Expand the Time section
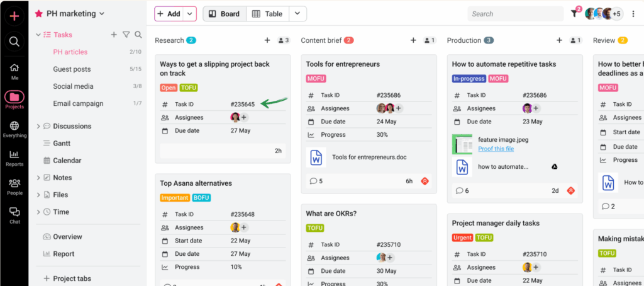The height and width of the screenshot is (286, 644). (x=38, y=212)
